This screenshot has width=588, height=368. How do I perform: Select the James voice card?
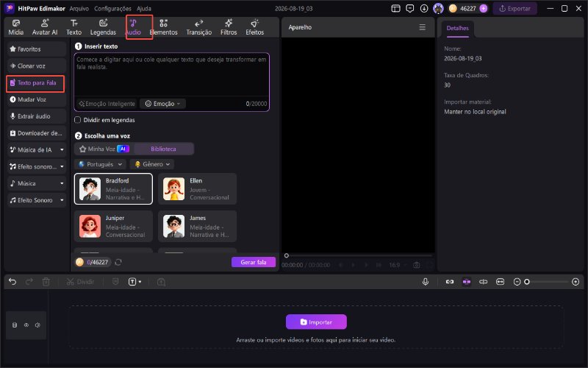click(x=197, y=226)
